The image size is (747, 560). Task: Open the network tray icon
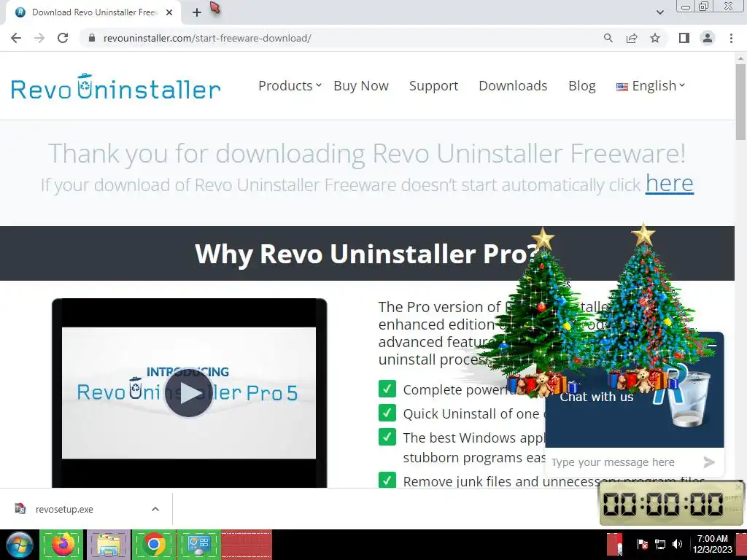pyautogui.click(x=659, y=544)
